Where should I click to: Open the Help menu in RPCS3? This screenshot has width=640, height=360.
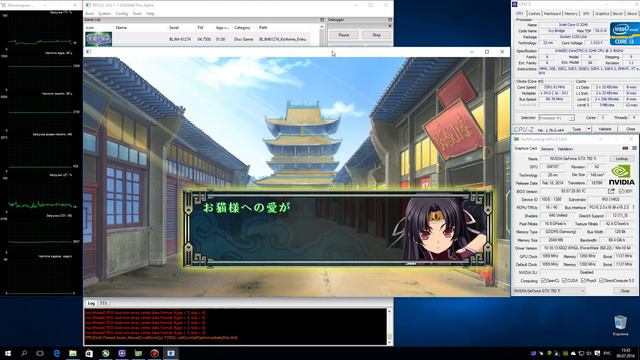pos(151,13)
